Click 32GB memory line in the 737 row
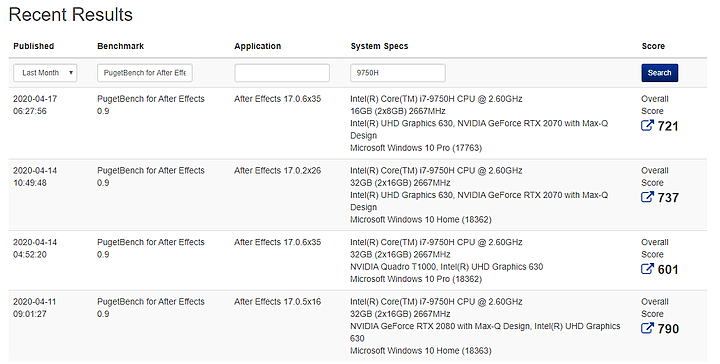720x364 pixels. click(x=400, y=183)
